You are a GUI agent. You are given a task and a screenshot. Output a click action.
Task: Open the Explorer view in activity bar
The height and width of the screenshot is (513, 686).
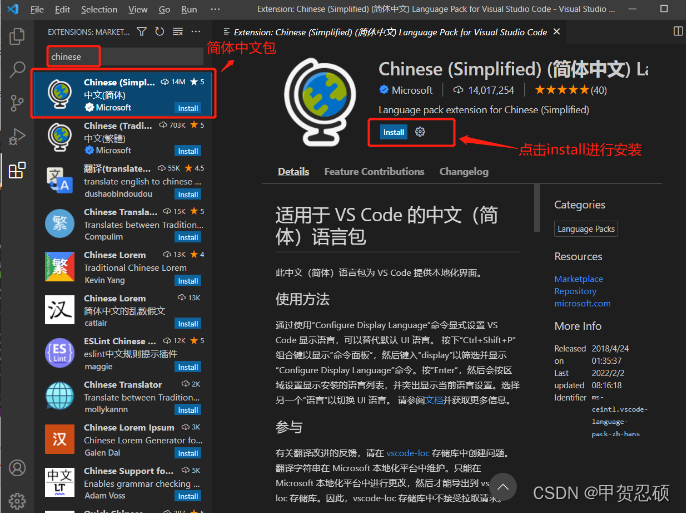pos(17,36)
